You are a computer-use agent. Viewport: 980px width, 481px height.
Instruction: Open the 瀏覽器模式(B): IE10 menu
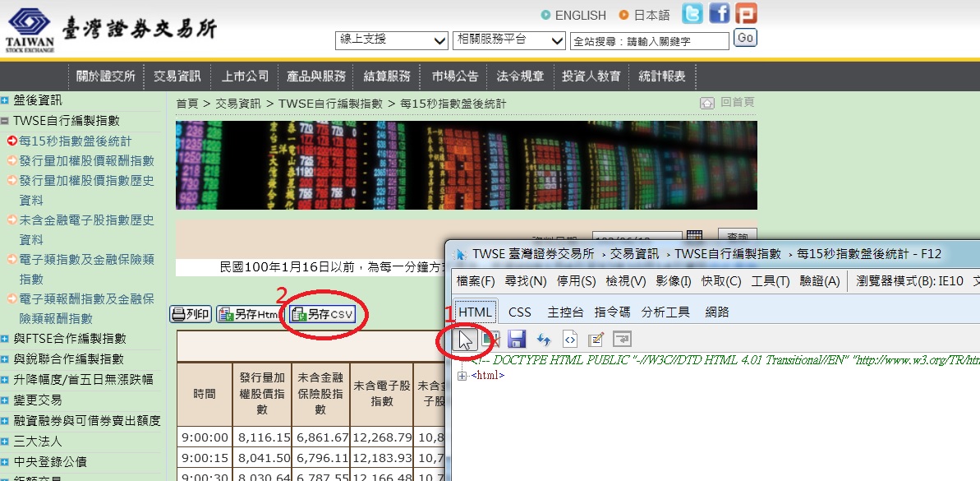point(911,281)
